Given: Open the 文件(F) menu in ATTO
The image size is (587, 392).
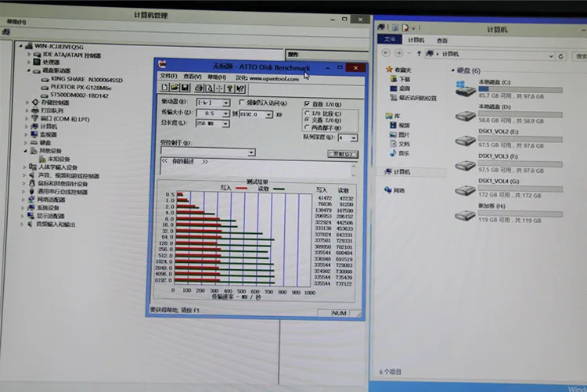Looking at the screenshot, I should point(167,77).
